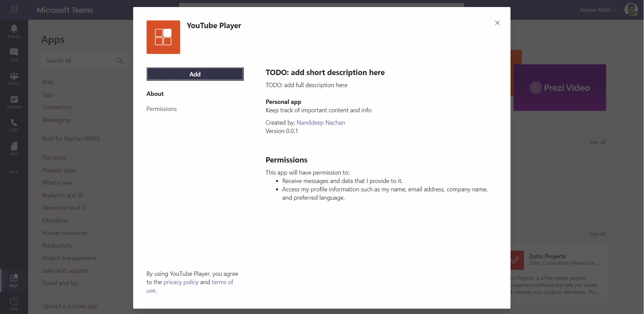Screen dimensions: 644x314
Task: Open the app launcher waffle icon
Action: coord(14,9)
